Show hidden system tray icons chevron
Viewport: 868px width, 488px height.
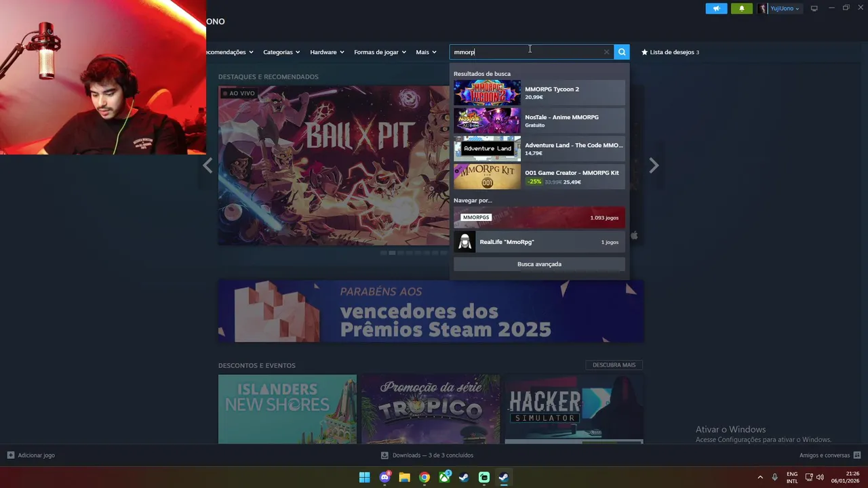[760, 477]
